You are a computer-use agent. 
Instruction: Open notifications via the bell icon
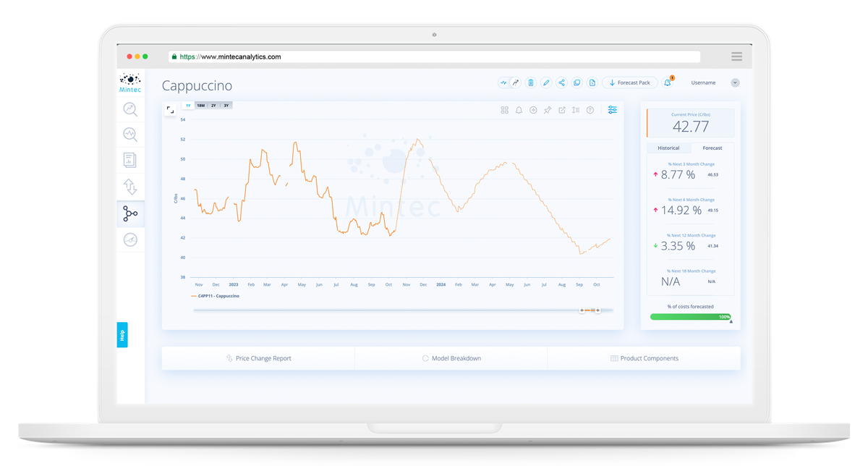tap(667, 82)
